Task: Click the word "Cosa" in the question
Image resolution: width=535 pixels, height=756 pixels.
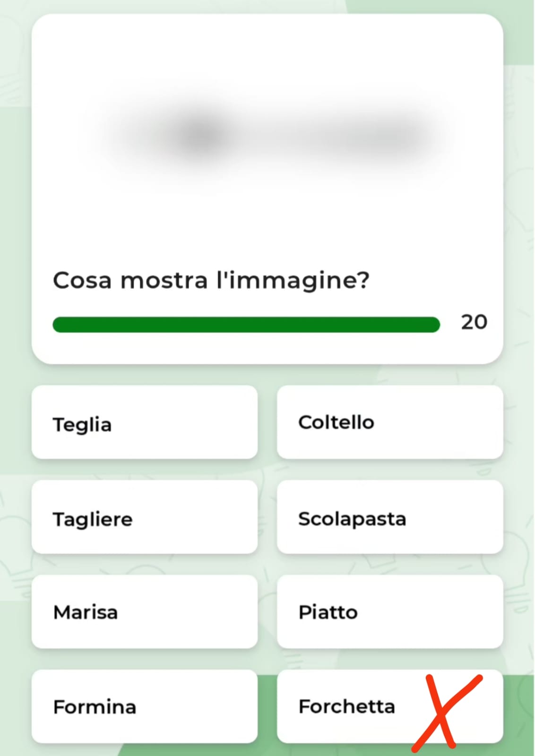Action: click(82, 280)
